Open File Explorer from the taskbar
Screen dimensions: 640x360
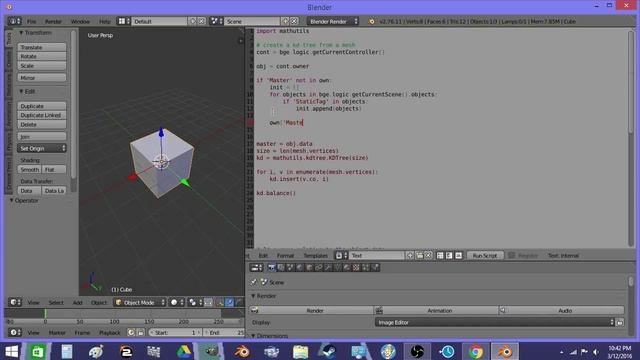(300, 351)
